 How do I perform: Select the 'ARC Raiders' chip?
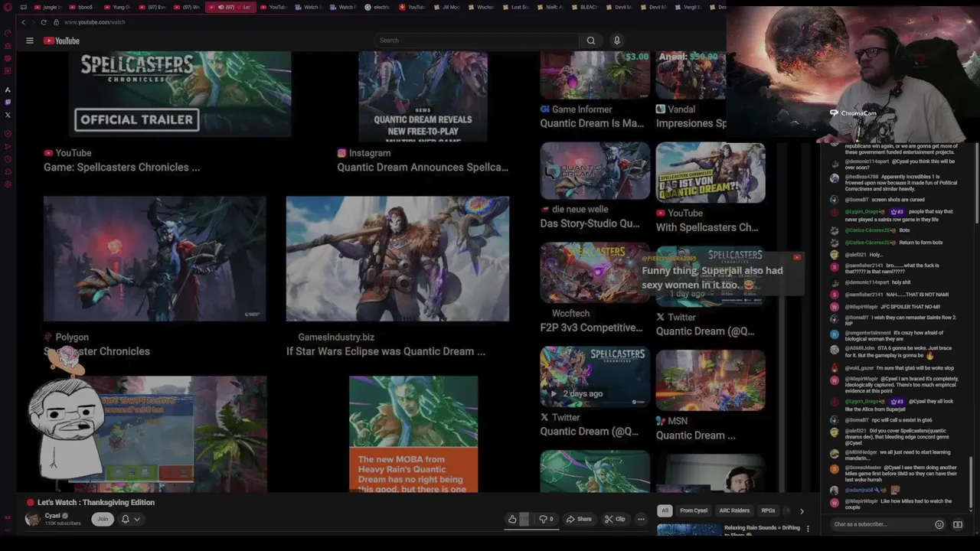coord(734,510)
